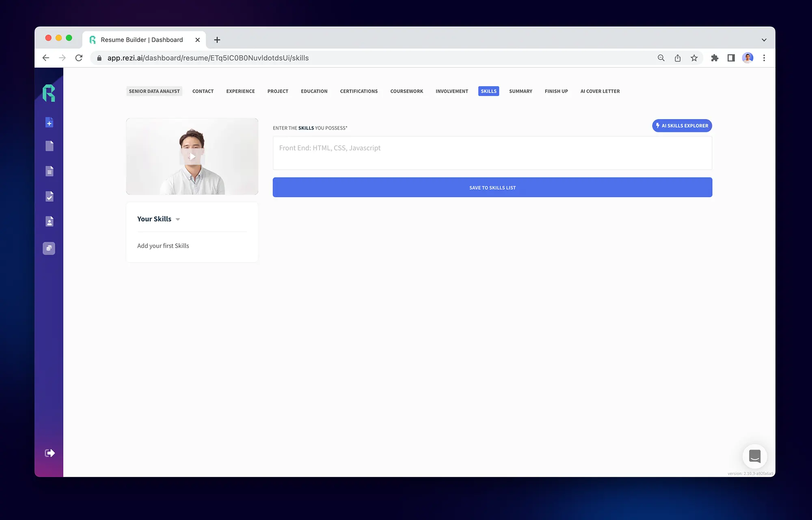Reload the page

pyautogui.click(x=79, y=58)
